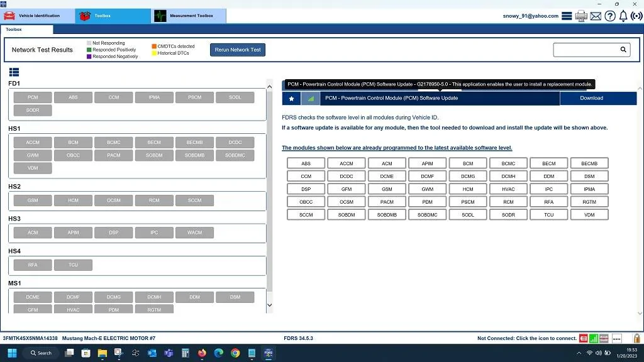The image size is (644, 362).
Task: Select TCU module in HS4 network
Action: click(73, 265)
